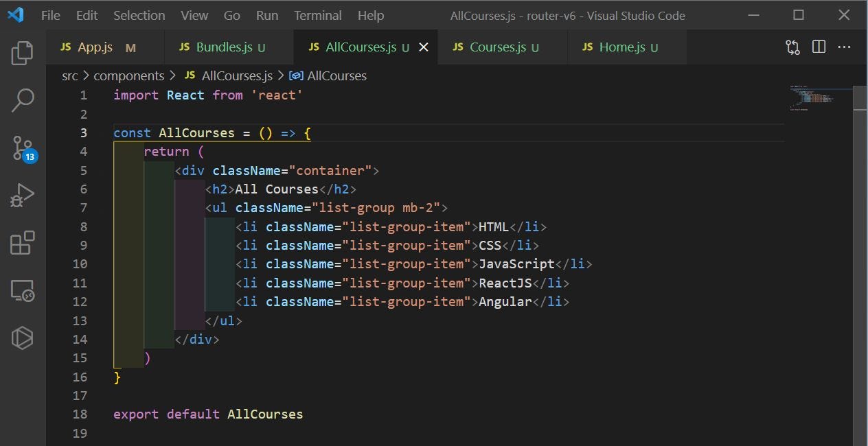Switch to the App.js tab
The width and height of the screenshot is (868, 446).
coord(105,47)
